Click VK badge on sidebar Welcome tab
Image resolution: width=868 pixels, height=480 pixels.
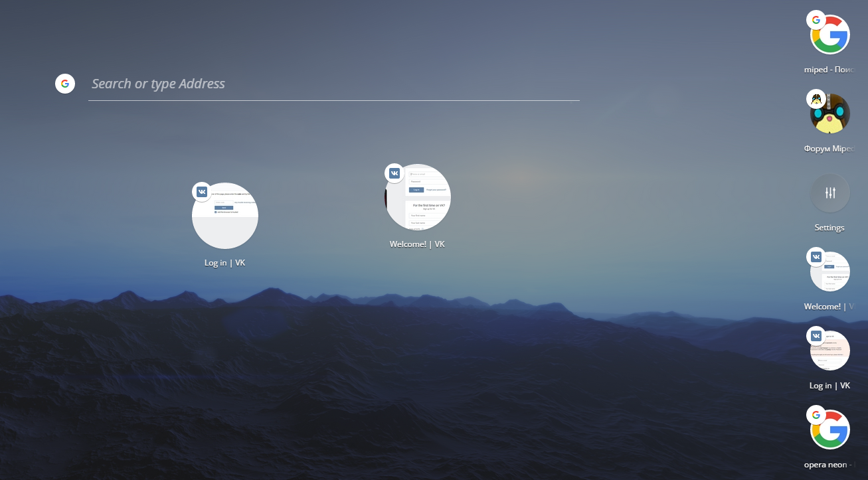(x=816, y=257)
